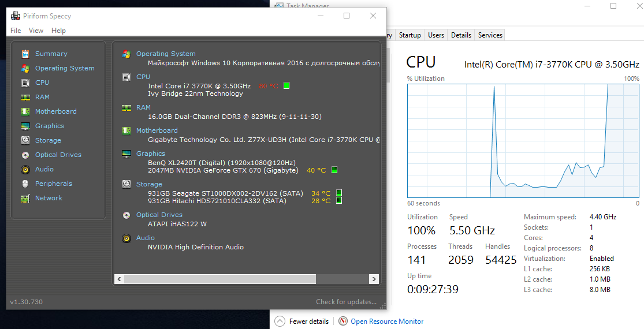Click the Windows flag icon beside Operating System heading

[126, 54]
